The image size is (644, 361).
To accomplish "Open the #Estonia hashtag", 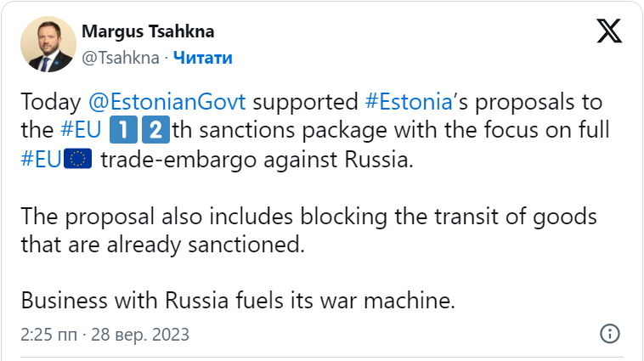I will (x=409, y=102).
